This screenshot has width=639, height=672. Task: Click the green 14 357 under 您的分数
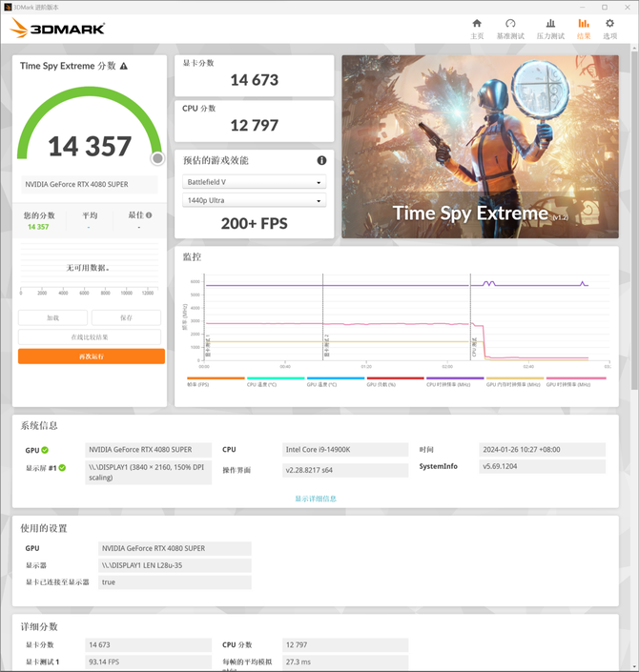38,227
